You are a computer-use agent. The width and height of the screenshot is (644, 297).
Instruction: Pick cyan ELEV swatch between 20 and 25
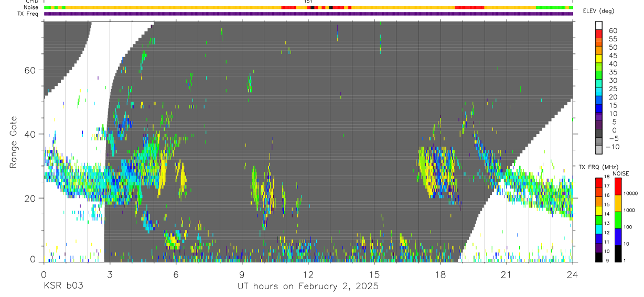click(x=599, y=93)
